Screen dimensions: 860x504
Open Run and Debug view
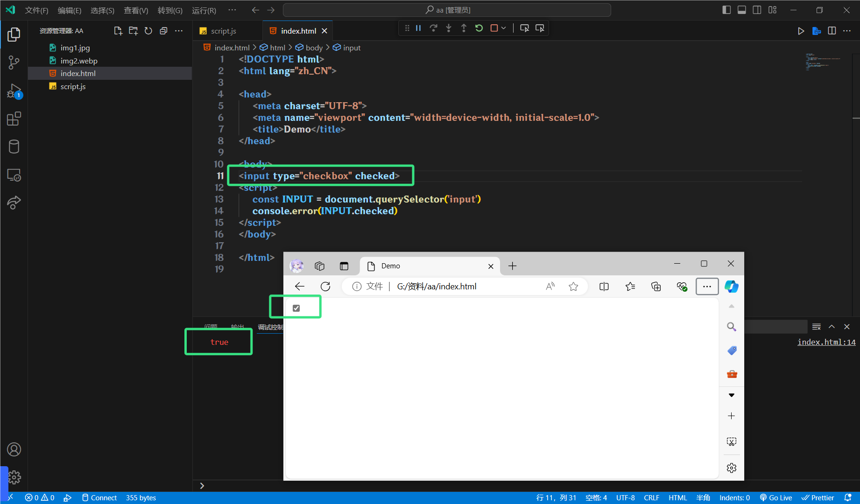click(14, 91)
